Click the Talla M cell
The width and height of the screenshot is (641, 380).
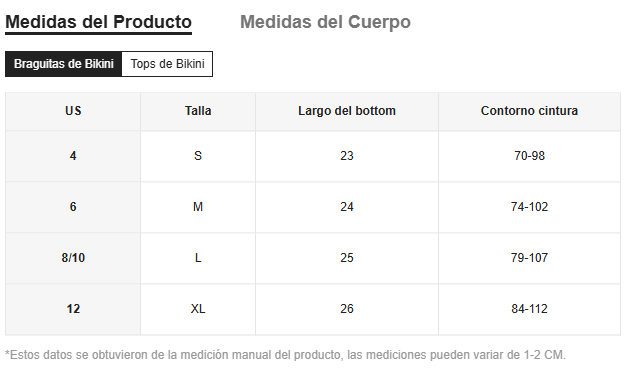click(198, 207)
